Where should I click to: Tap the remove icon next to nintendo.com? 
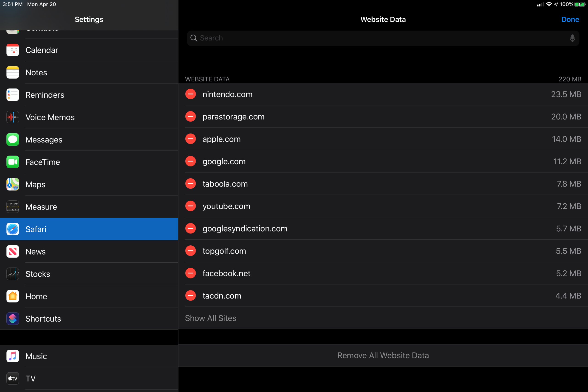click(191, 94)
